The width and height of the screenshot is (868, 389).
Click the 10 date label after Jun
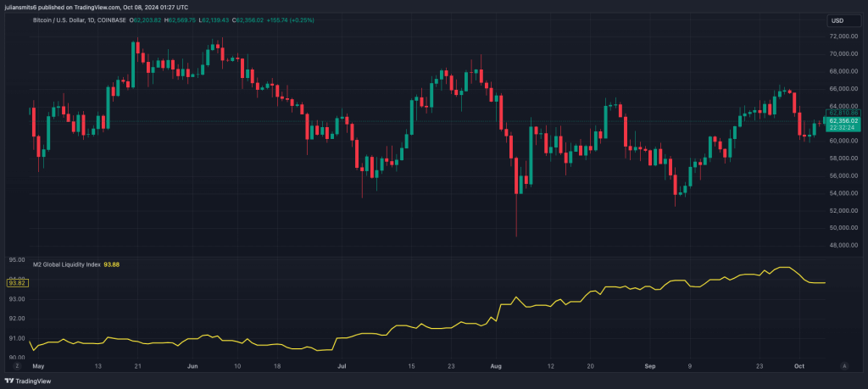coord(237,366)
